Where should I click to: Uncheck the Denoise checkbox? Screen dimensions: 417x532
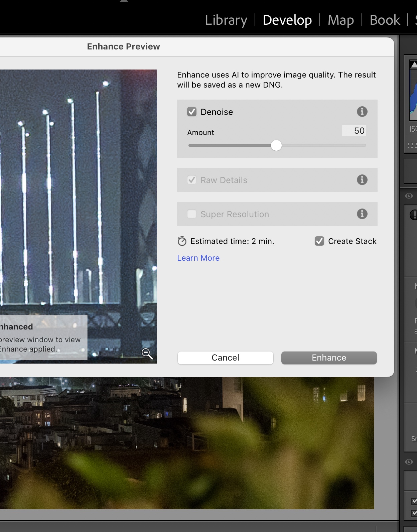tap(192, 112)
